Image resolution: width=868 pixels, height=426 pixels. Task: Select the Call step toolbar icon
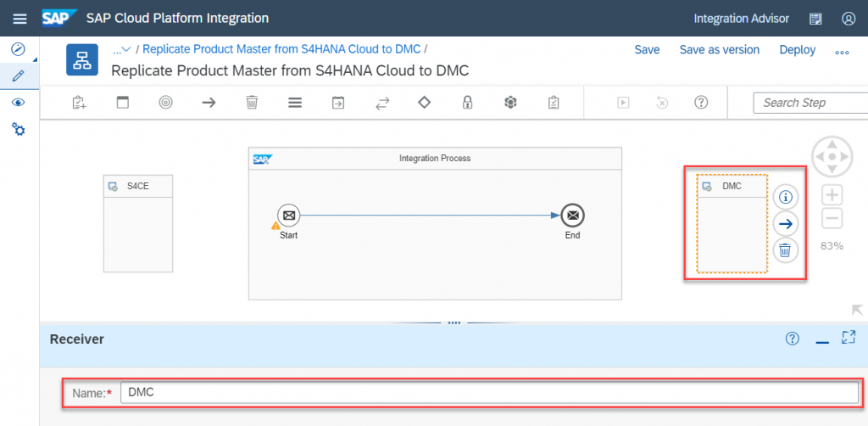338,103
